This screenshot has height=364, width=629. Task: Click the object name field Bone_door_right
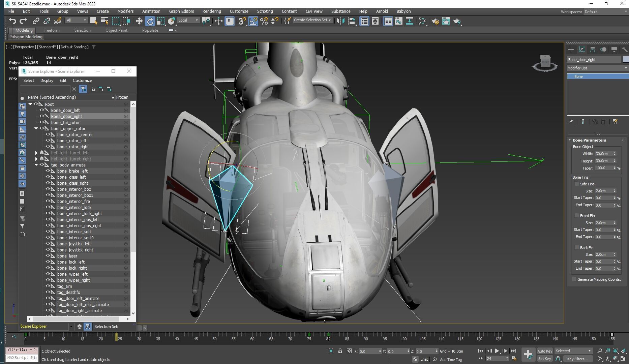point(593,59)
